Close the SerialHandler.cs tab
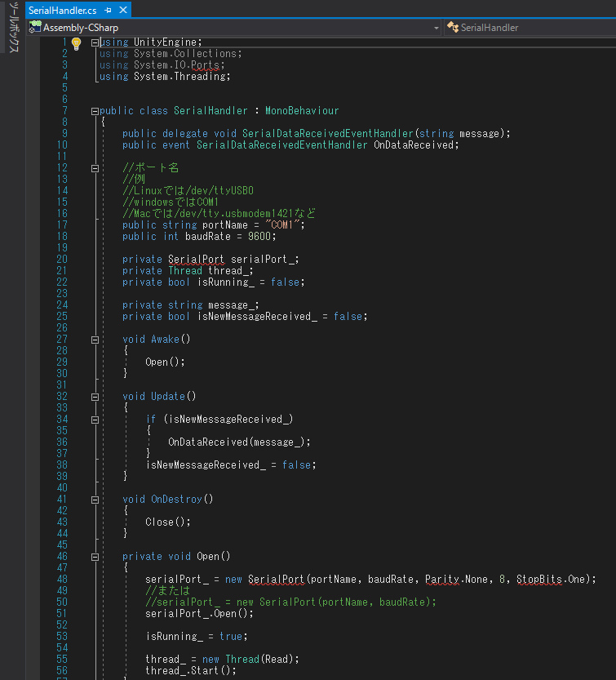Viewport: 616px width, 680px height. click(x=123, y=11)
